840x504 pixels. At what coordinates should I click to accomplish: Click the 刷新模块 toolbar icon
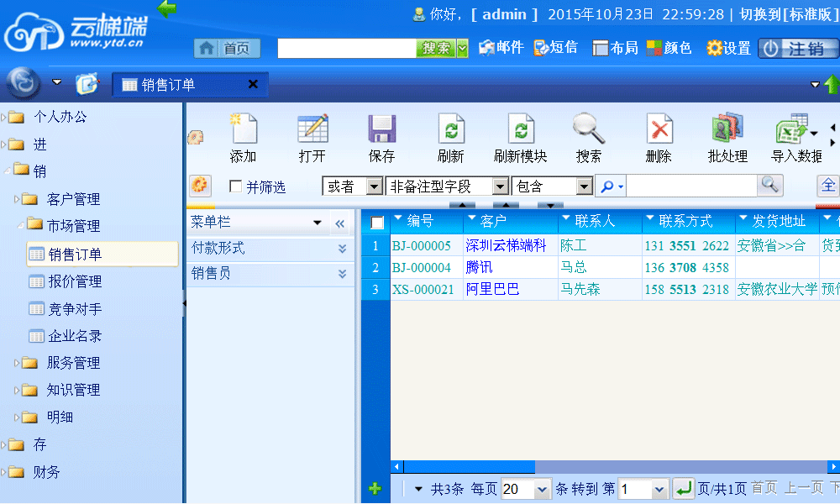pyautogui.click(x=521, y=129)
